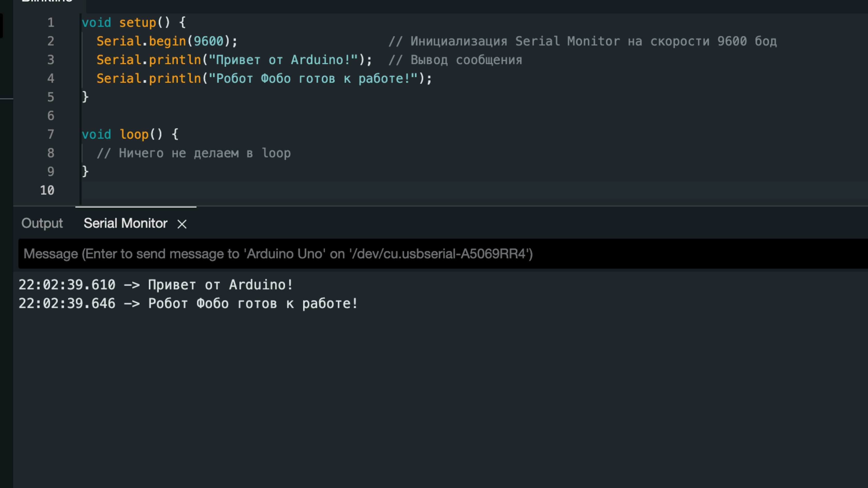Image resolution: width=868 pixels, height=488 pixels.
Task: Click the comment "Ничего не делаем в loop"
Action: (194, 153)
